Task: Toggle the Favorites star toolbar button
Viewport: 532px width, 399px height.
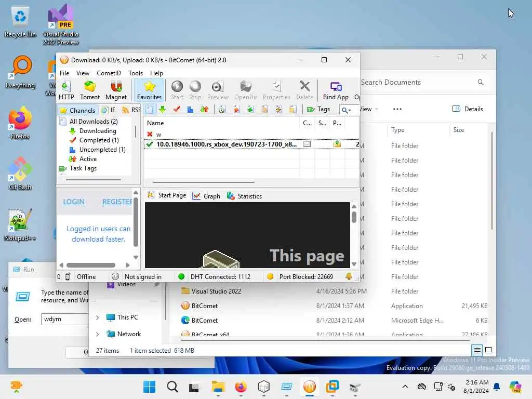Action: tap(149, 90)
